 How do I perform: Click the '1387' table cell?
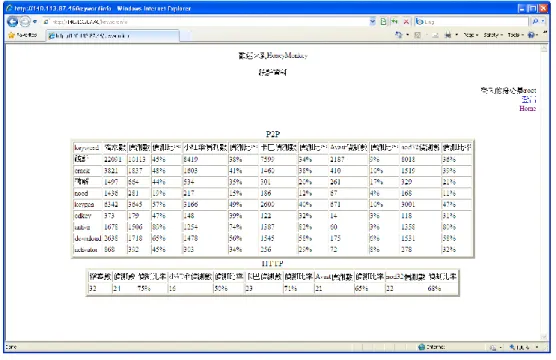click(278, 227)
